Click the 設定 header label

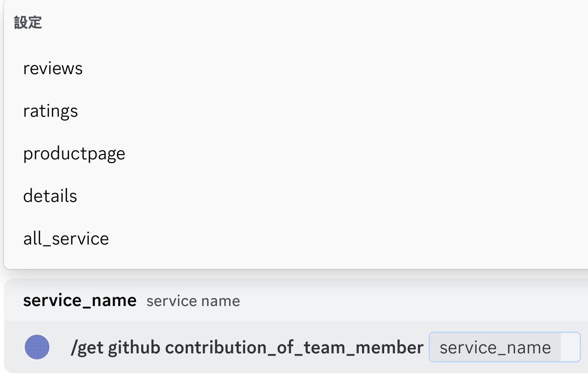tap(28, 22)
